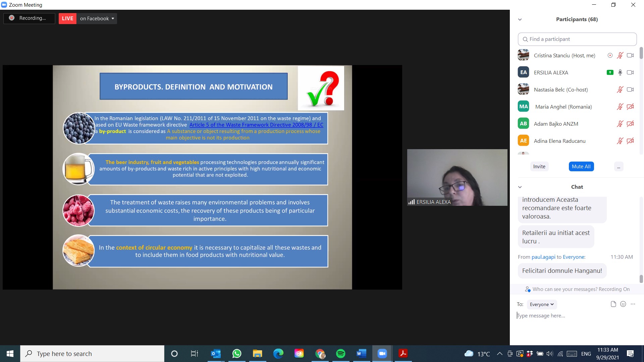Click the Recording indicator icon
The height and width of the screenshot is (362, 644).
pos(12,18)
